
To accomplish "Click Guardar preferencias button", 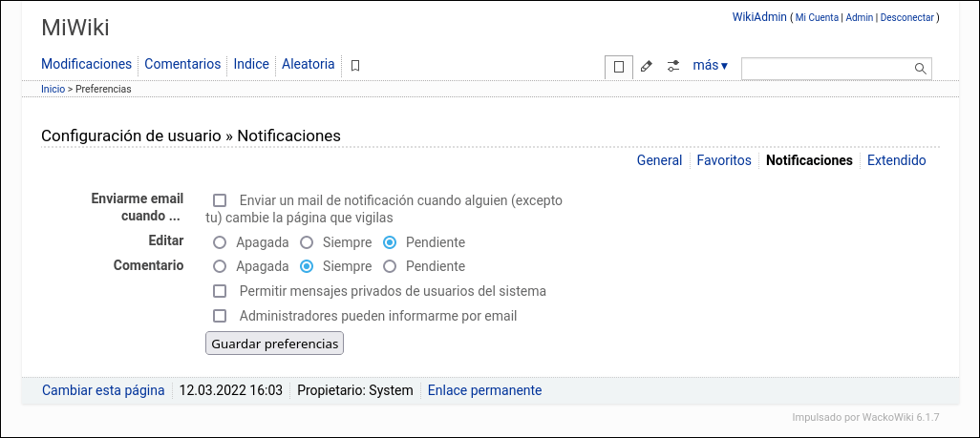I will (x=274, y=344).
